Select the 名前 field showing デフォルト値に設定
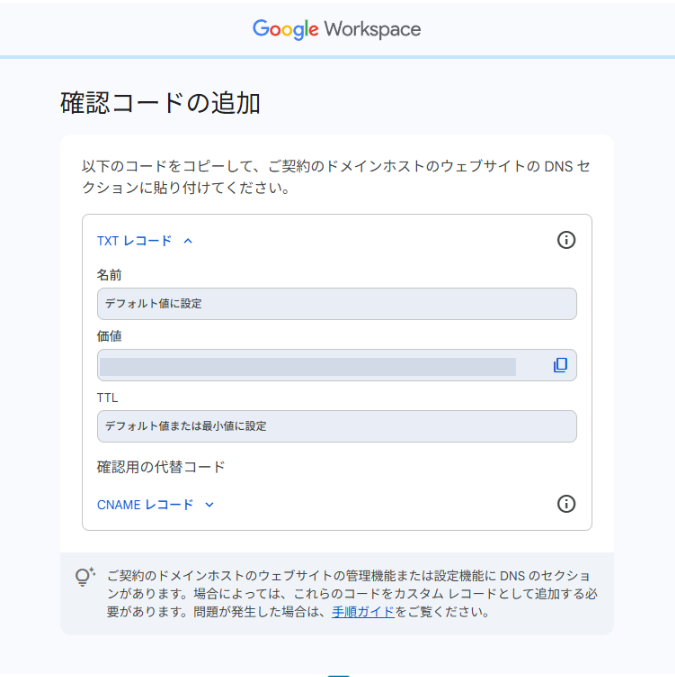Image resolution: width=675 pixels, height=677 pixels. pyautogui.click(x=336, y=303)
